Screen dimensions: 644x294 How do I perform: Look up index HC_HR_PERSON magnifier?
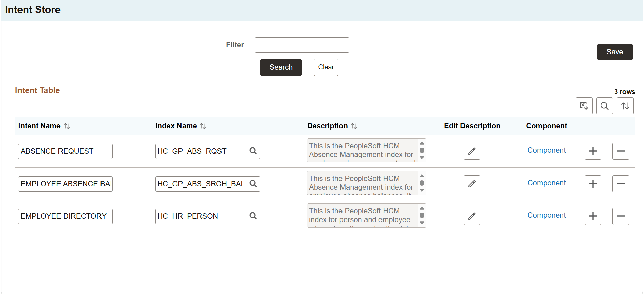tap(253, 216)
